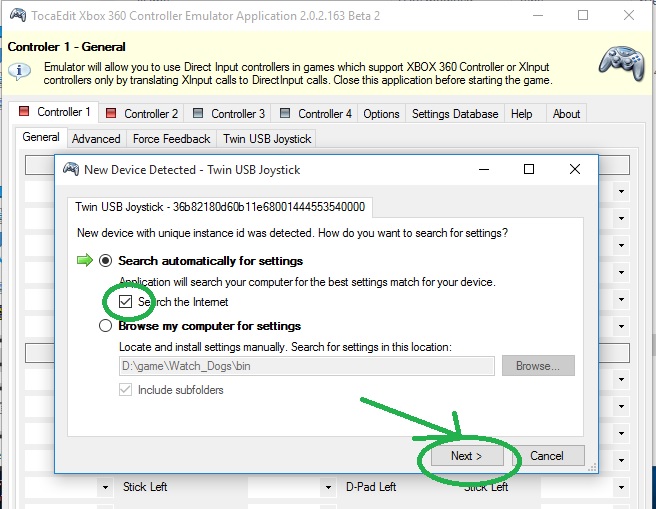
Task: Open dropdown arrow just left of 'D-Pad Left' label
Action: pos(328,487)
